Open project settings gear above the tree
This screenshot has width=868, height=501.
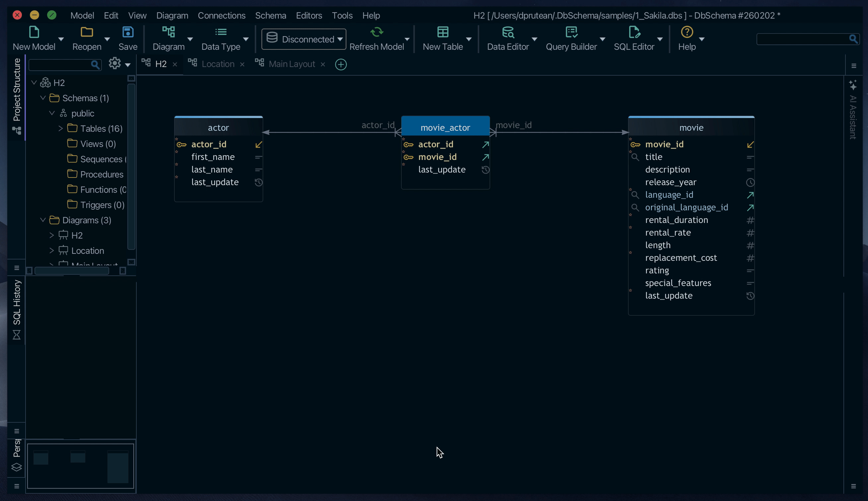click(x=114, y=64)
